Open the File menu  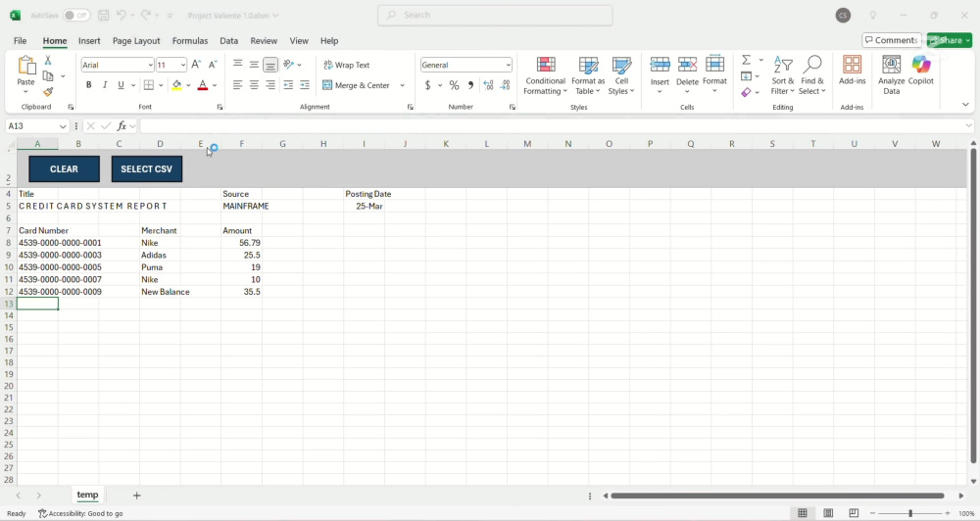[20, 40]
